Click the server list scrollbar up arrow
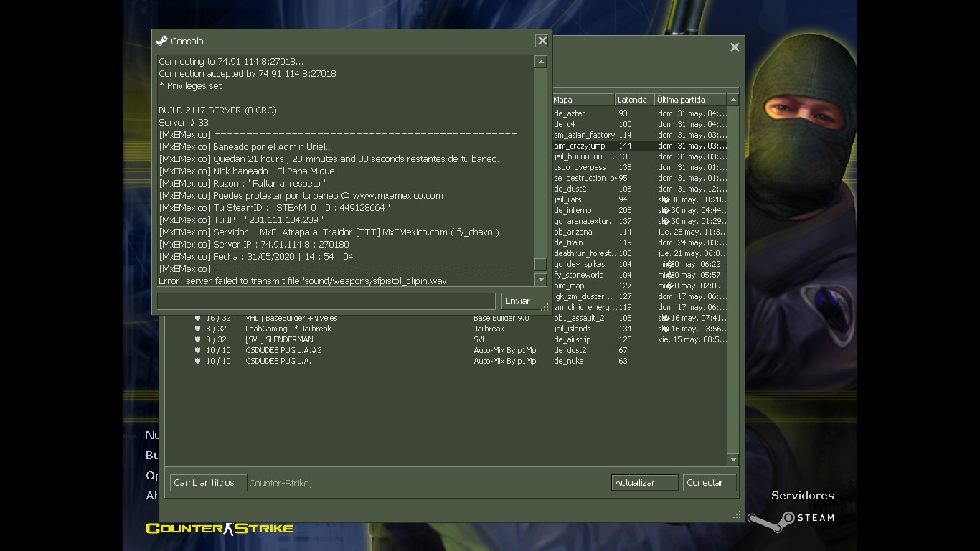This screenshot has height=551, width=980. pyautogui.click(x=732, y=100)
